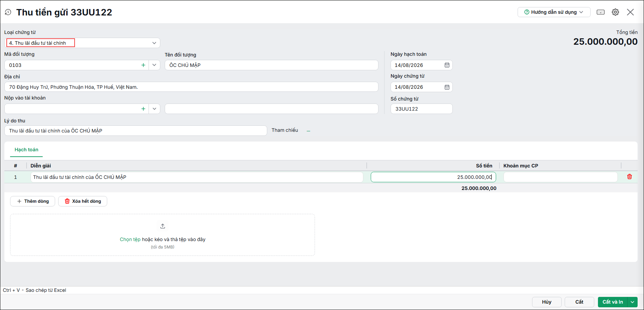Click the Ctrl + V Sao chép từ Excel hint
This screenshot has width=644, height=310.
pyautogui.click(x=35, y=290)
